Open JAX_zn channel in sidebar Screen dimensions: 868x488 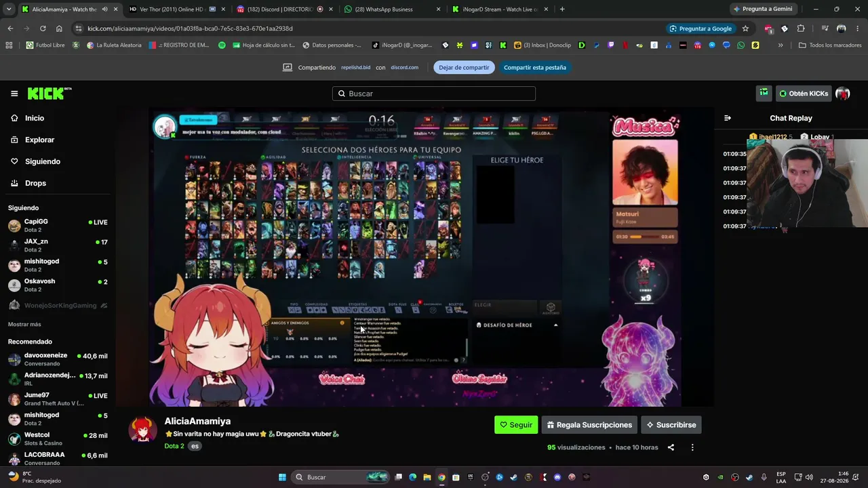coord(58,245)
